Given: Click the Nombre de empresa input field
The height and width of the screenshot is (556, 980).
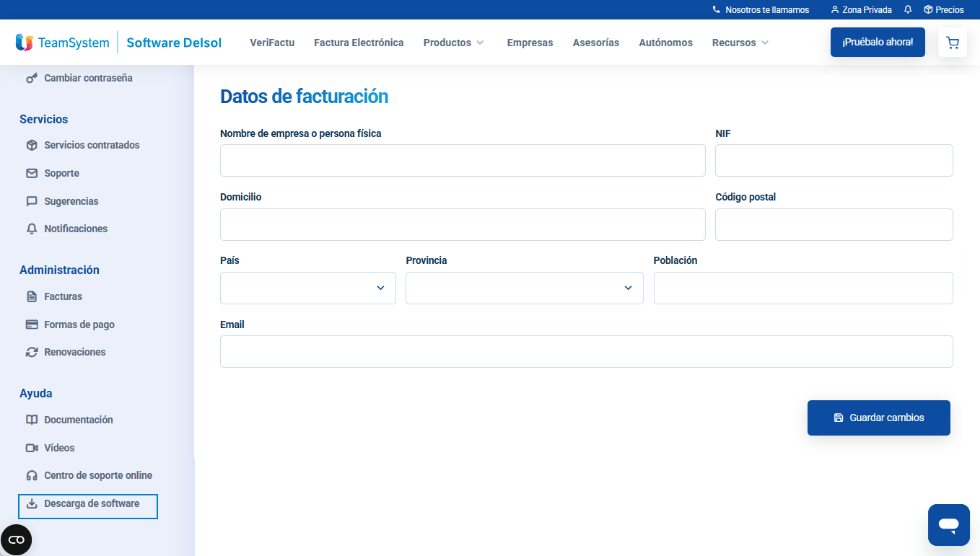Looking at the screenshot, I should pos(463,160).
